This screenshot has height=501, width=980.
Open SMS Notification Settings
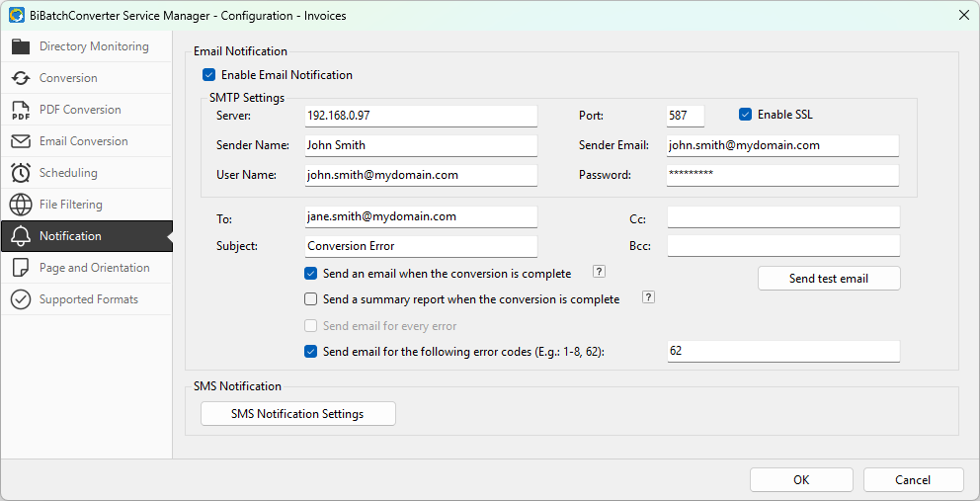(297, 414)
